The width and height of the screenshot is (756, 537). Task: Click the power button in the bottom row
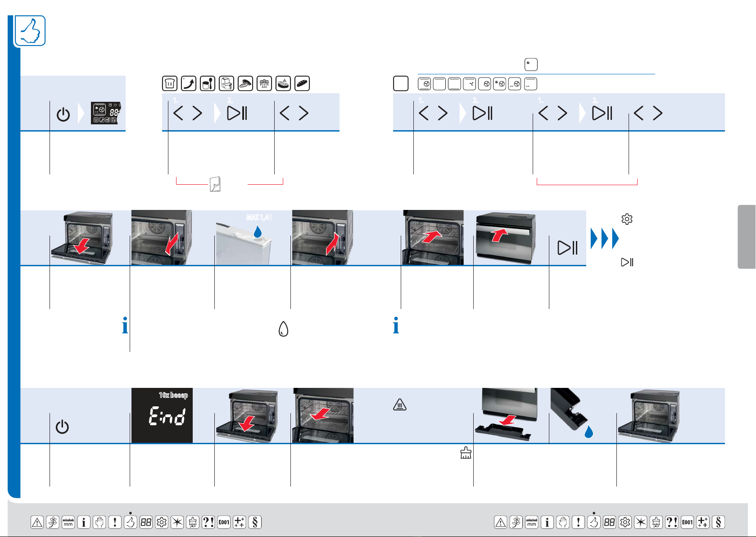(62, 427)
